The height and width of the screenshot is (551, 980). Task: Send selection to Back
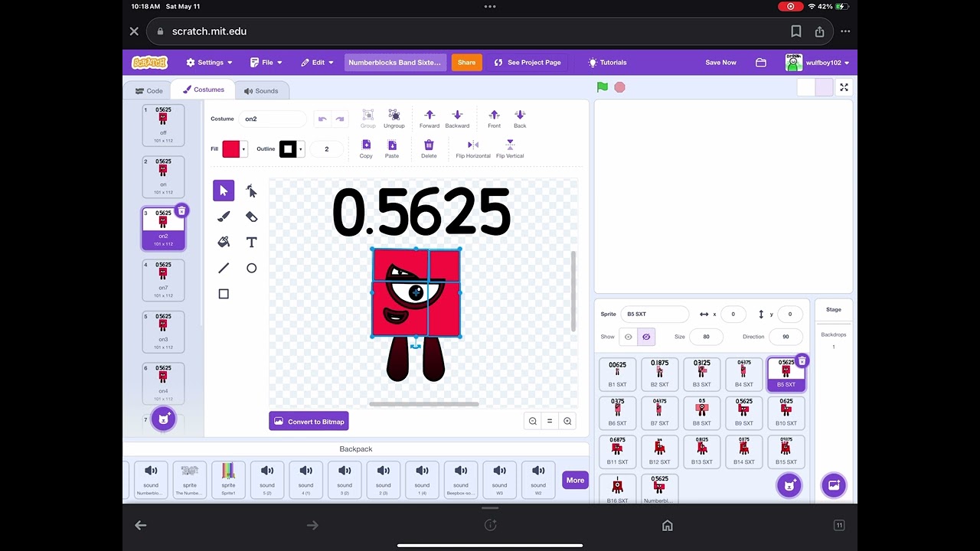520,119
